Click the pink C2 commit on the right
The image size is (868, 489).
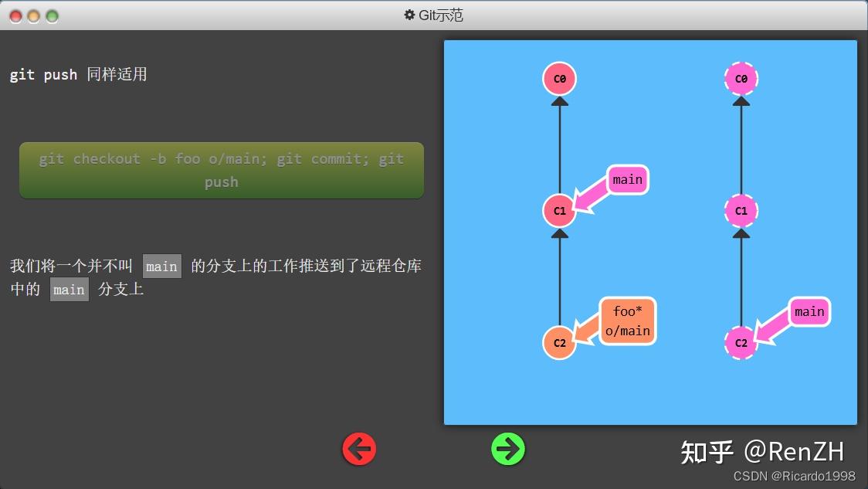point(741,342)
